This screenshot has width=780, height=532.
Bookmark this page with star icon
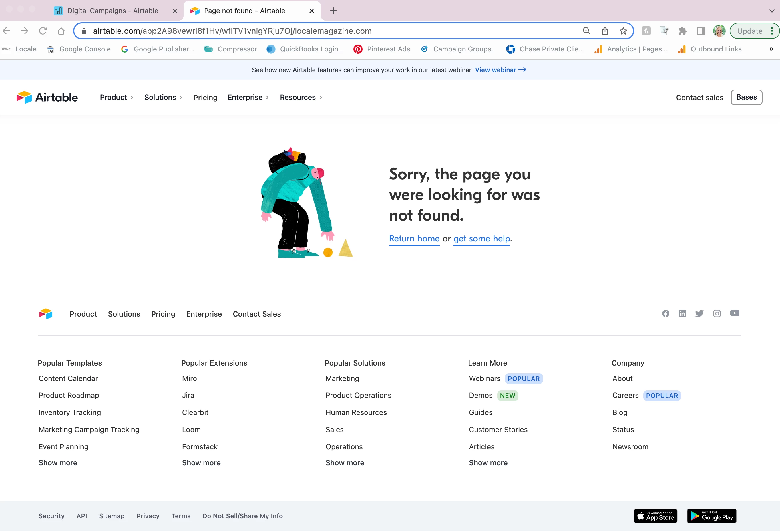[623, 31]
